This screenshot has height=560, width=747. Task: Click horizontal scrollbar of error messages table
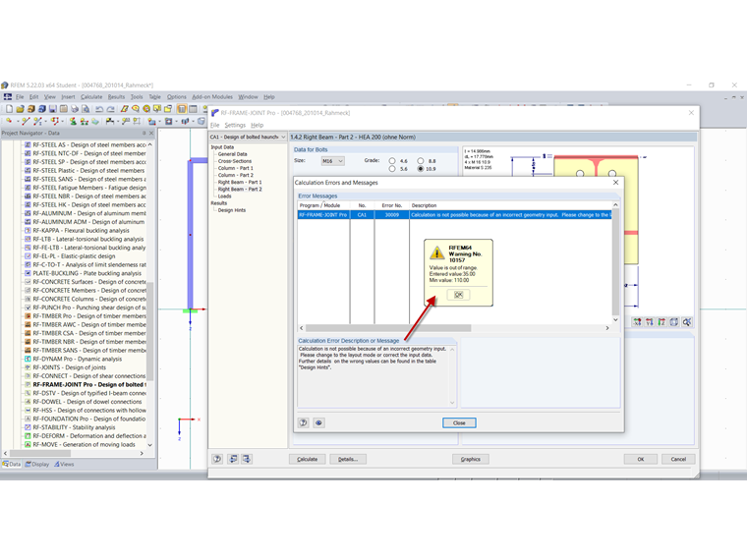click(x=388, y=328)
